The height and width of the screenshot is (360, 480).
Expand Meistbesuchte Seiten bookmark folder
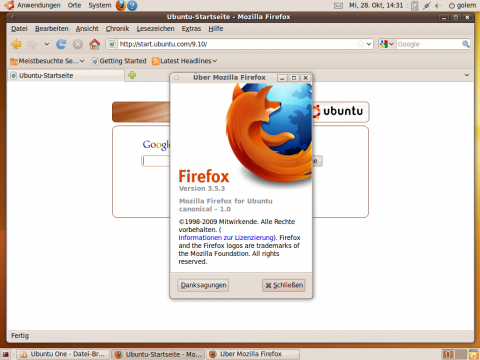[x=47, y=61]
